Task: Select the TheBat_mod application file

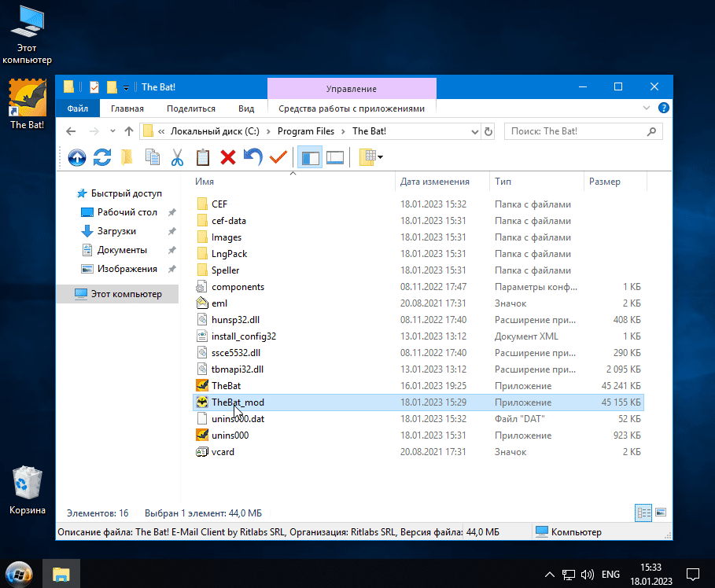Action: tap(418, 402)
